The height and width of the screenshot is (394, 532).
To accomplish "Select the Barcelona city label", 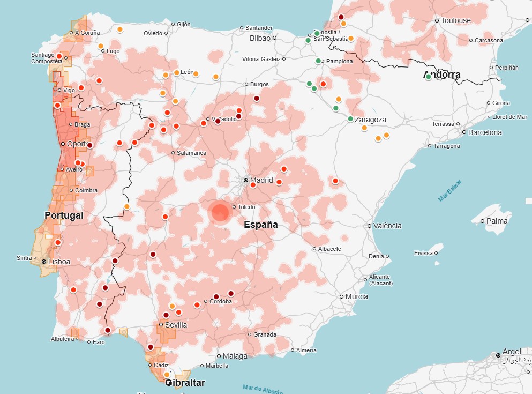I will [x=485, y=132].
